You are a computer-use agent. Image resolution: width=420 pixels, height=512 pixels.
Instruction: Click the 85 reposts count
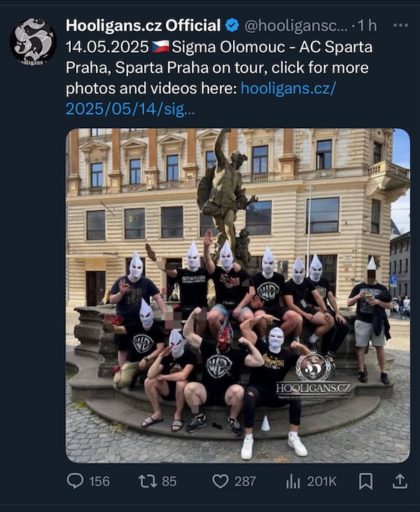point(169,482)
